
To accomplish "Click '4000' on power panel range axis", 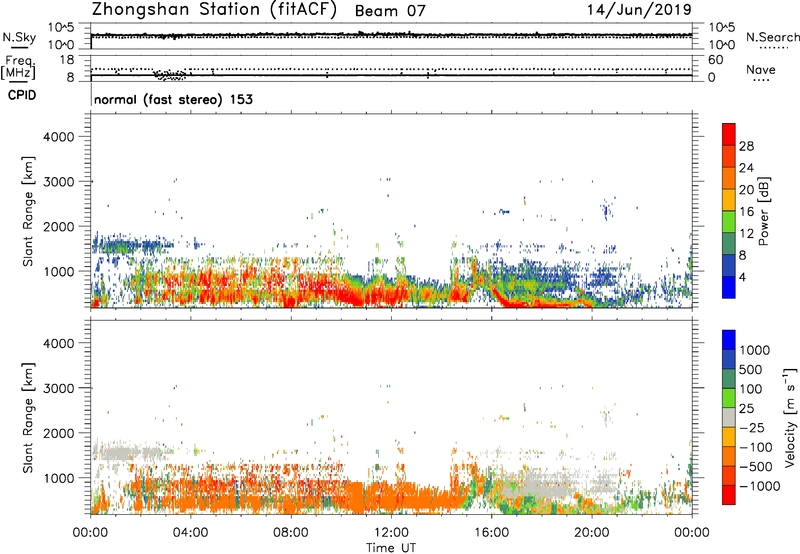I will [x=58, y=137].
